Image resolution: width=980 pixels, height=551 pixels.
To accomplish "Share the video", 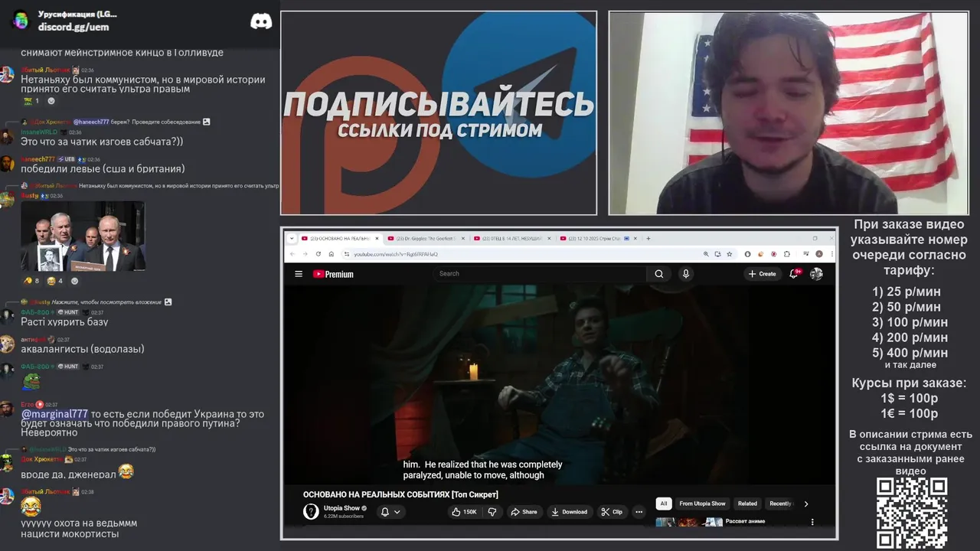I will click(x=524, y=512).
